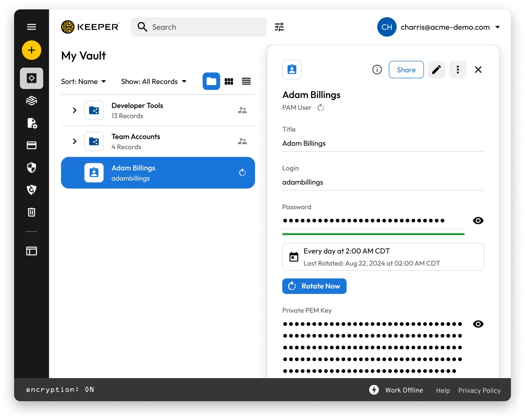Screen dimensions: 525x420
Task: Click shared users icon on Team Accounts
Action: click(x=242, y=141)
